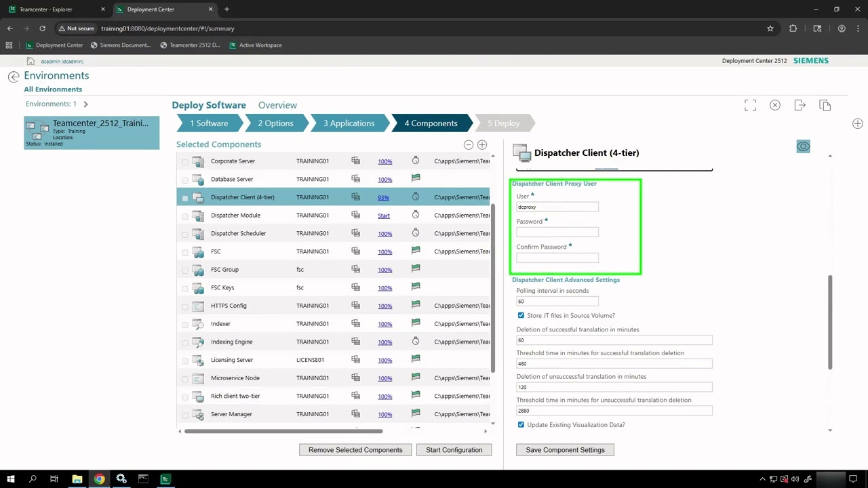Click the circled plus icon at right edge
The image size is (868, 488).
(858, 123)
